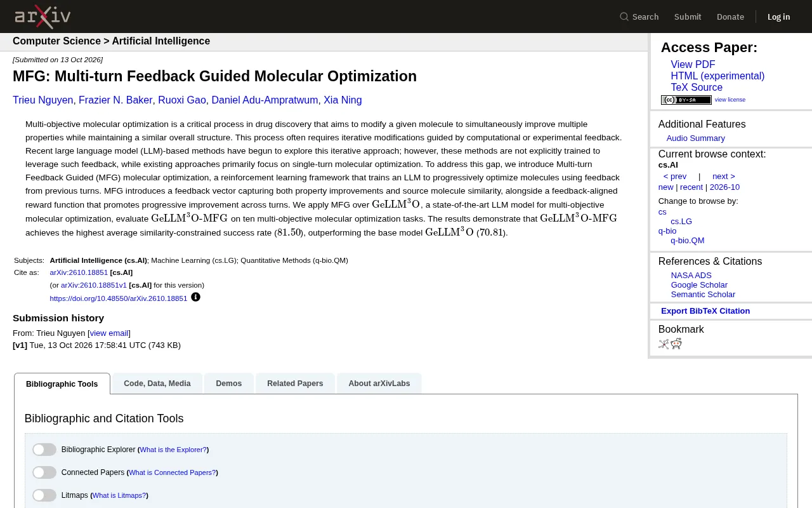812x508 pixels.
Task: Click the CC BY-SA license badge
Action: click(x=686, y=100)
